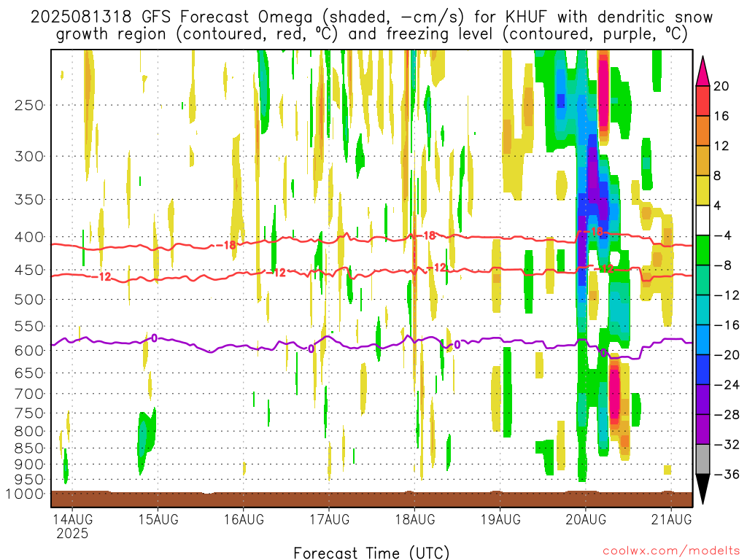747x560 pixels.
Task: Open the coolwx.com/modelts link
Action: 671,551
